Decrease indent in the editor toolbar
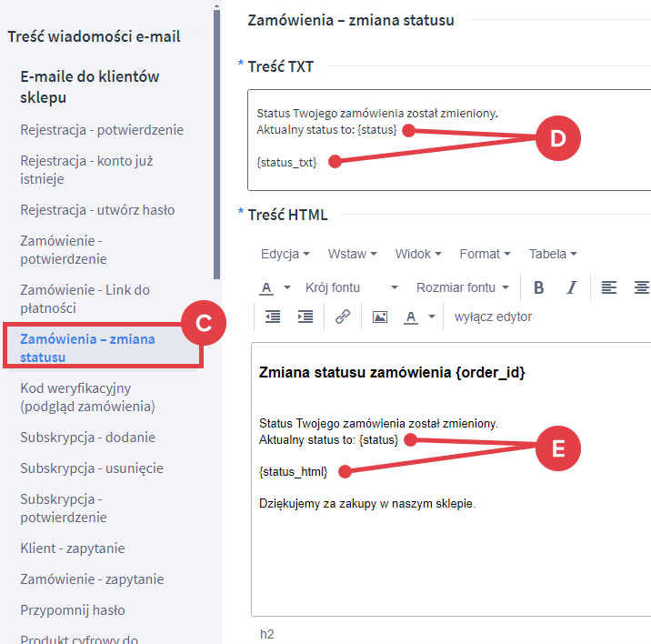The image size is (651, 644). point(273,317)
